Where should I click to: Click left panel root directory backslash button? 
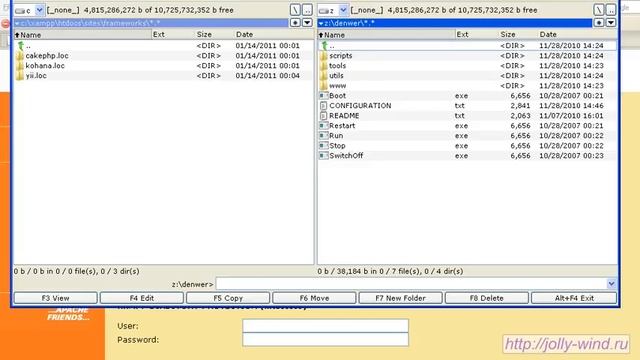point(295,10)
